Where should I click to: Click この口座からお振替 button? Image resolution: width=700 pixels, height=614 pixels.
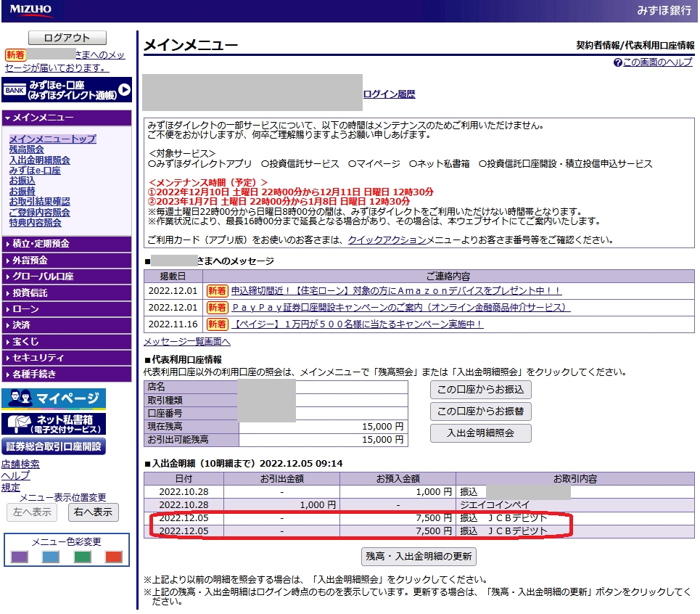point(481,412)
